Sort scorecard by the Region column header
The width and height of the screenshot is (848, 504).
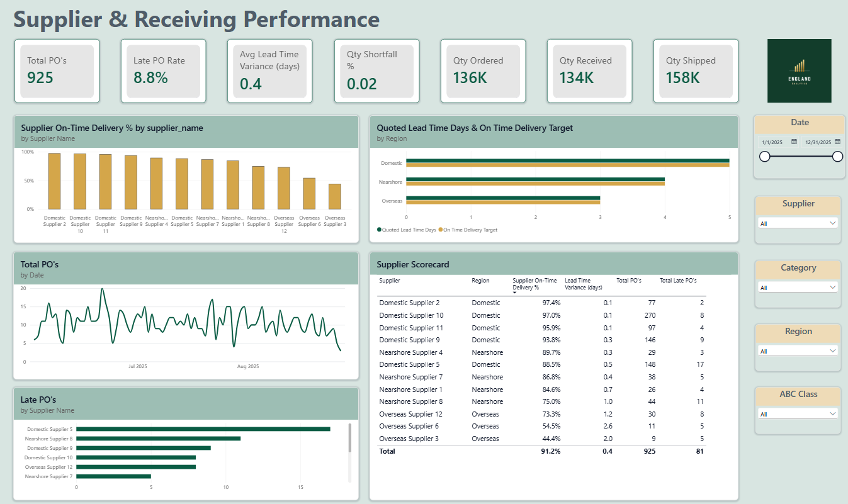click(x=480, y=281)
